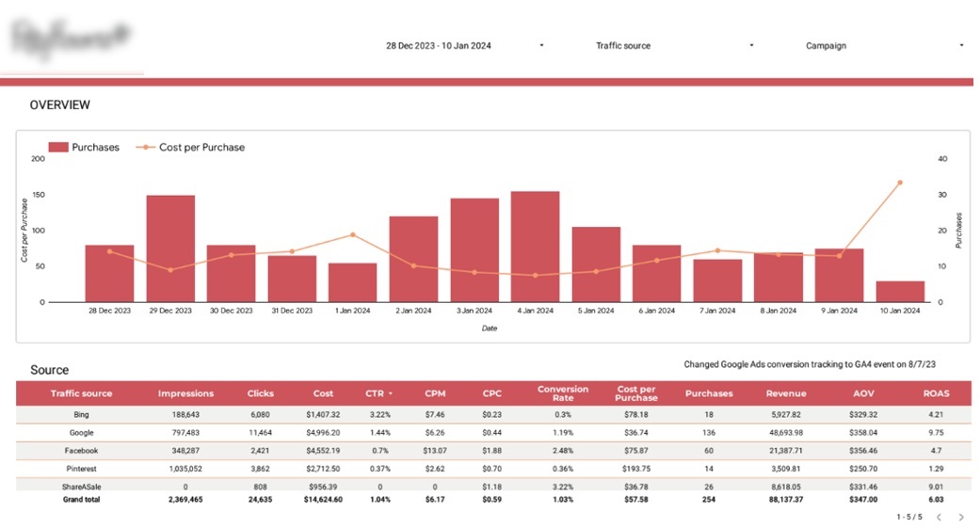Viewport: 980px width, 528px height.
Task: Click the Bing traffic source cell
Action: [81, 414]
